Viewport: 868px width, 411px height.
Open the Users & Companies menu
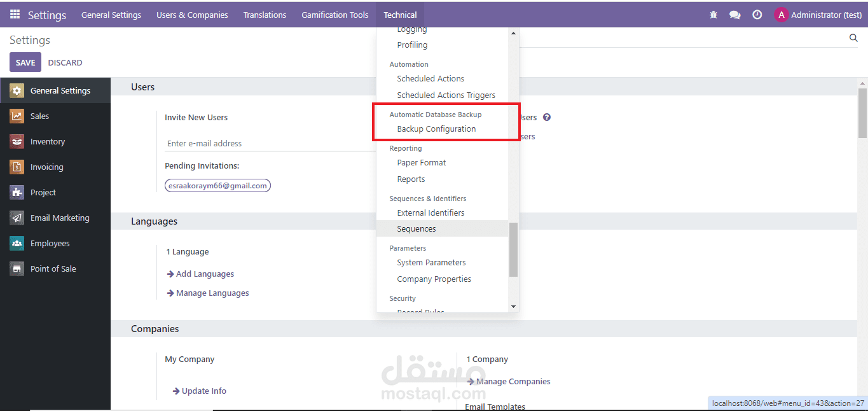192,15
